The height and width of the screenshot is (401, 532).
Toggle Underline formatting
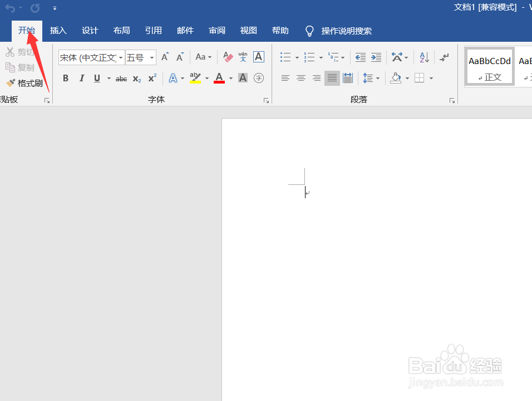(x=97, y=79)
